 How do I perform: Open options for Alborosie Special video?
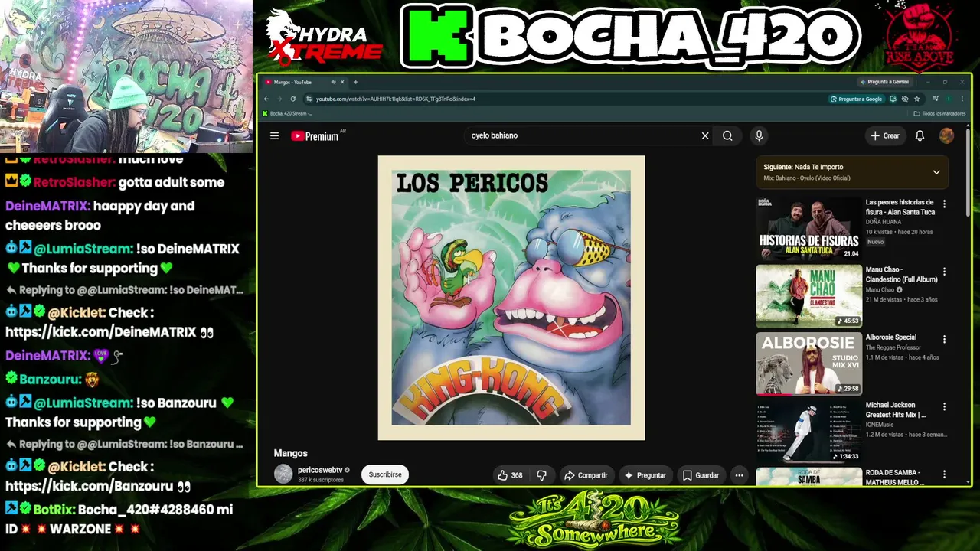tap(944, 339)
